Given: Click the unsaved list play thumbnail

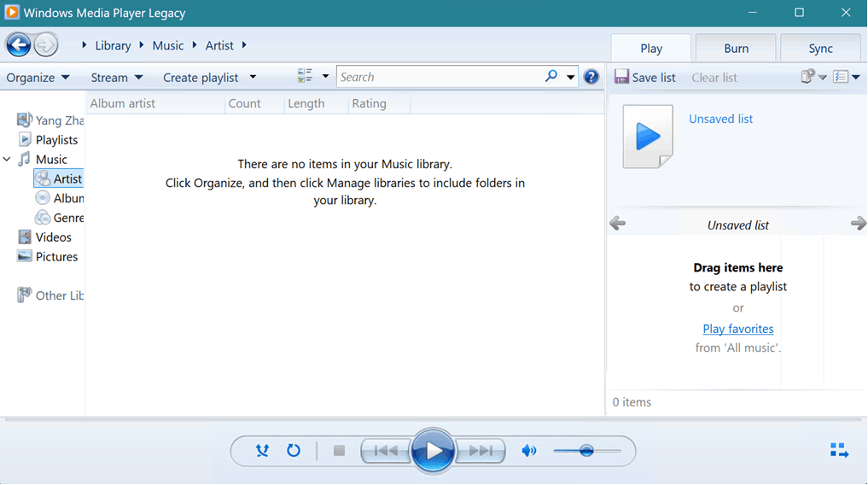Looking at the screenshot, I should click(x=648, y=137).
